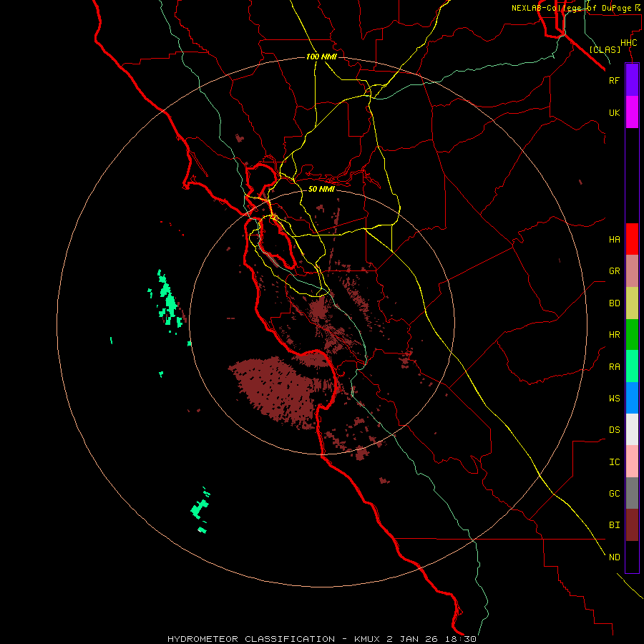Screen dimensions: 644x644
Task: Click the HHC product code label
Action: pyautogui.click(x=629, y=43)
